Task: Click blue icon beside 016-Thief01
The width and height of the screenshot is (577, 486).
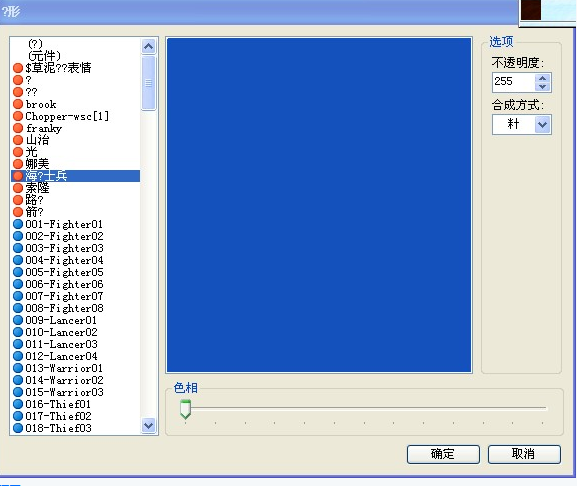Action: click(x=18, y=404)
